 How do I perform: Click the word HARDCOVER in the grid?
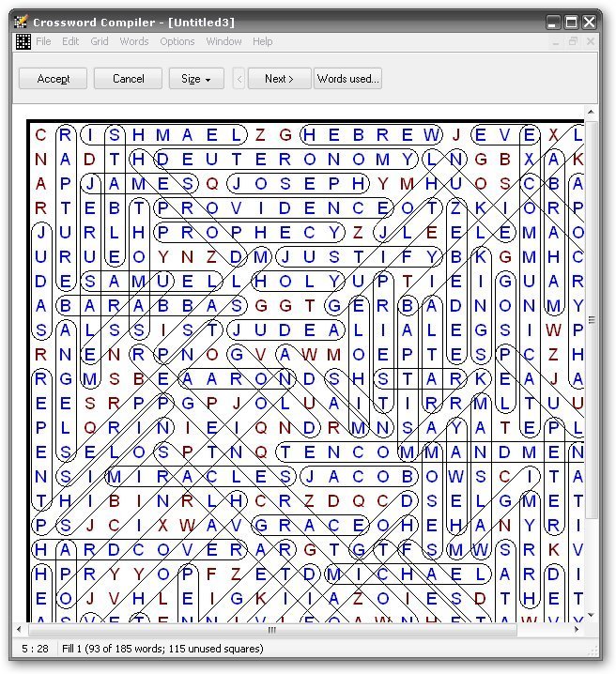coord(139,550)
